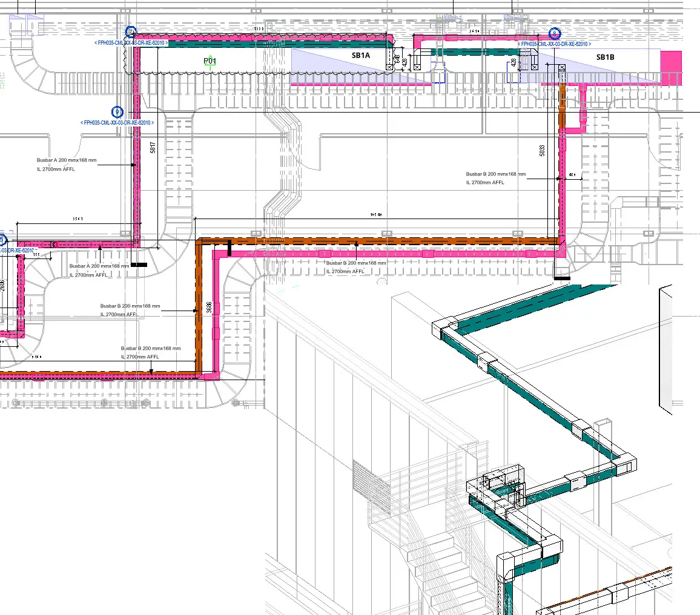Viewport: 700px width, 615px height.
Task: Click Busbar A annotation left of 5817 dimension
Action: [67, 165]
